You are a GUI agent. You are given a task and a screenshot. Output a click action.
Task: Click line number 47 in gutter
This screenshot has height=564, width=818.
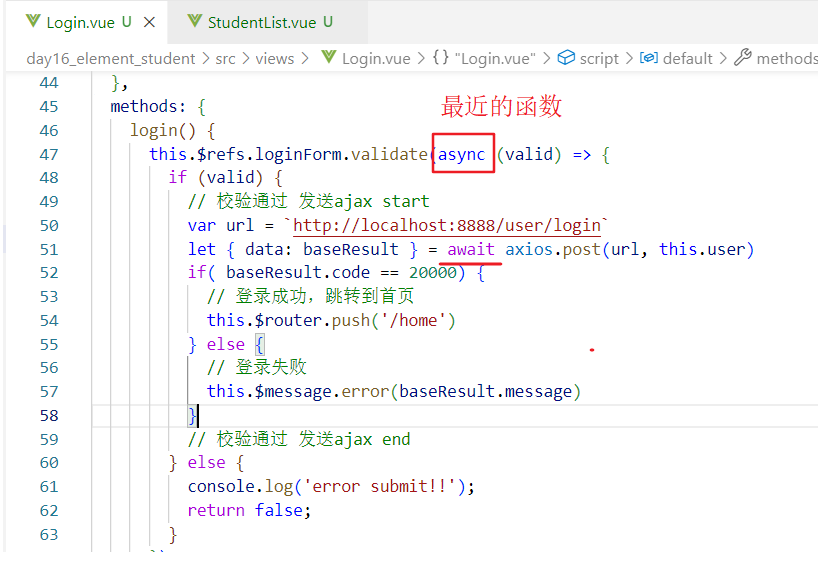coord(49,154)
